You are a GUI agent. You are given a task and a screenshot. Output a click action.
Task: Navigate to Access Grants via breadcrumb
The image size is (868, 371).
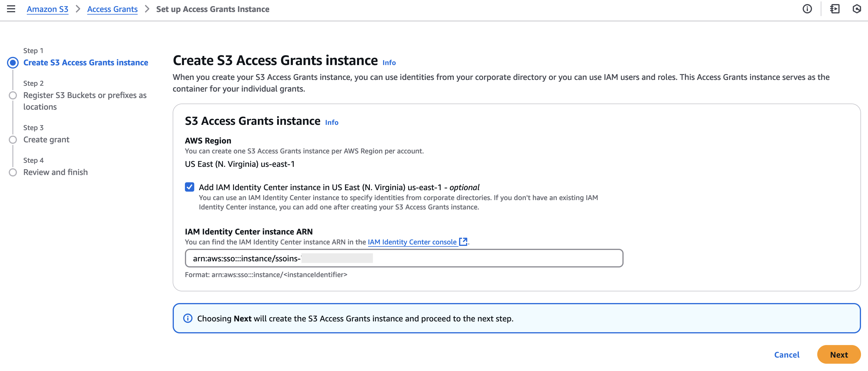(112, 9)
